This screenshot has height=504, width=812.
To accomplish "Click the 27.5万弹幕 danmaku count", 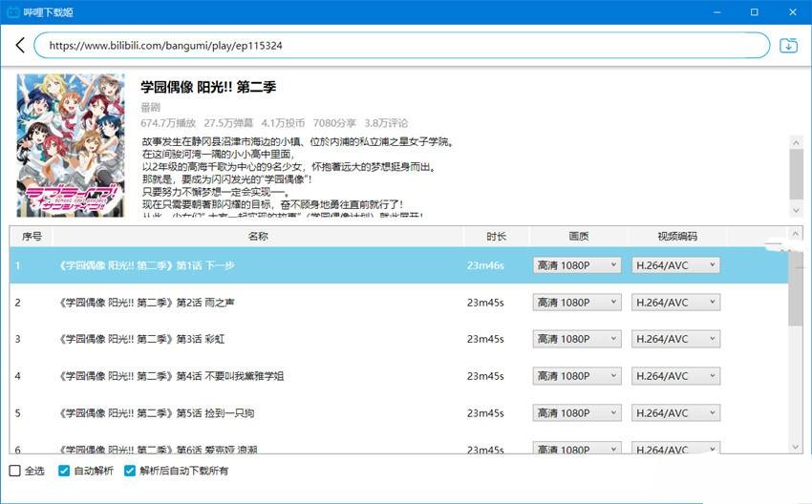I will (x=228, y=123).
